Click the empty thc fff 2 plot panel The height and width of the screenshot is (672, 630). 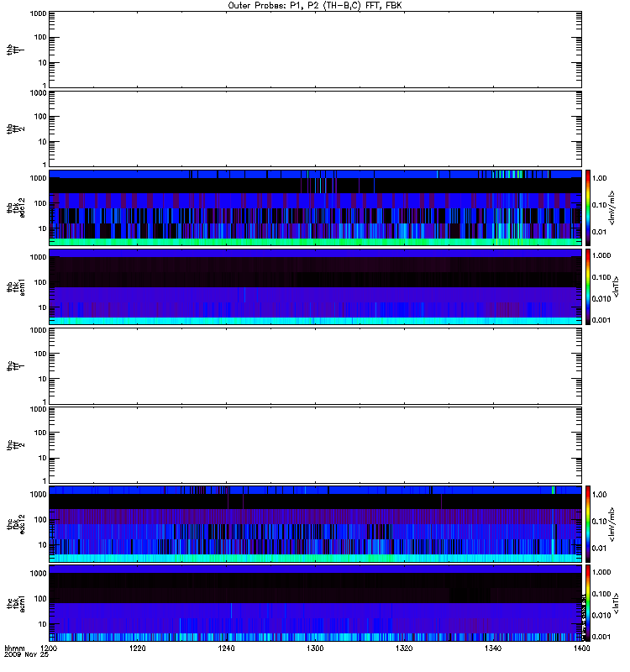315,445
